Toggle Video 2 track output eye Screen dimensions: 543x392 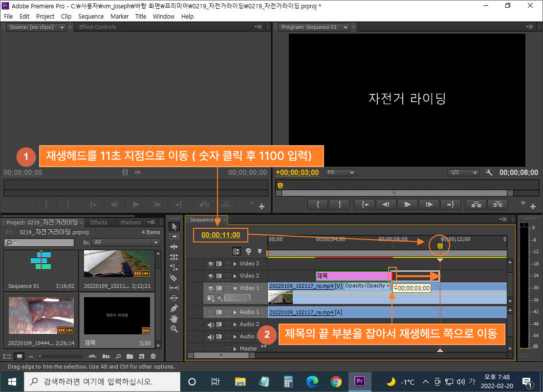pyautogui.click(x=210, y=276)
